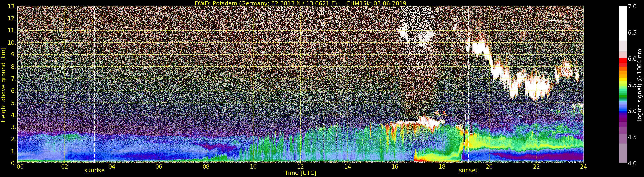Image resolution: width=644 pixels, height=177 pixels.
Task: Click the 'log(rc-signal) @ 1064 nm' colorbar label
Action: [640, 85]
